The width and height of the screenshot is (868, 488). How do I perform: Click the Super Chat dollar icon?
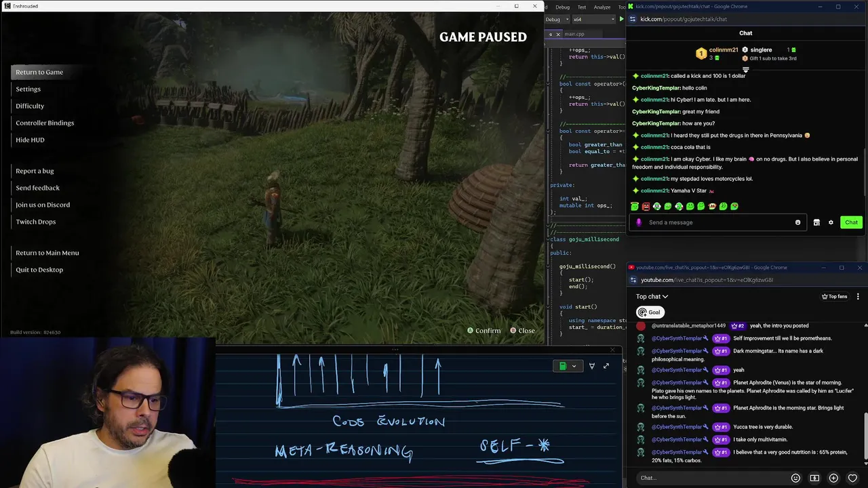tap(814, 478)
